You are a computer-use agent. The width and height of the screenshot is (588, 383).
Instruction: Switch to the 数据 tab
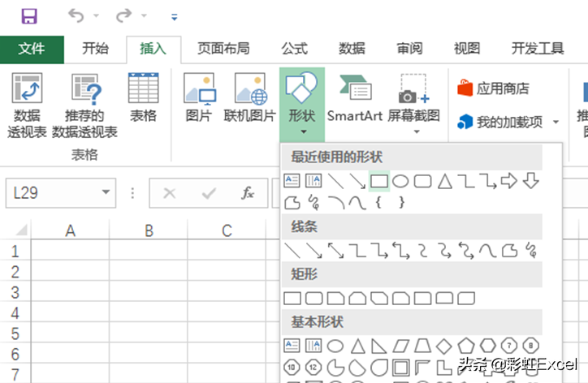coord(352,49)
